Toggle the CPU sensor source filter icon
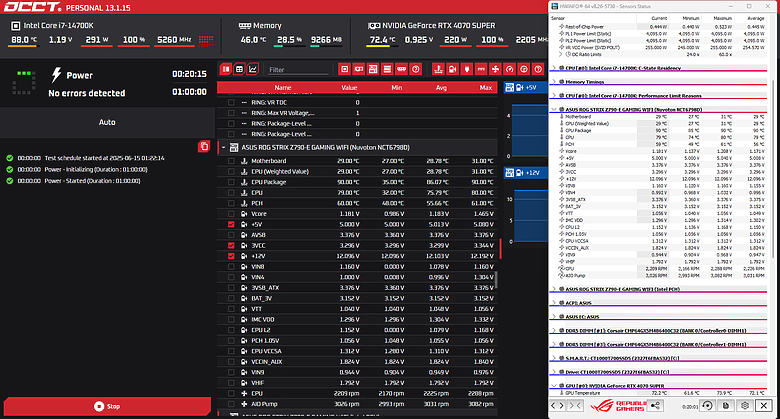 pos(344,69)
